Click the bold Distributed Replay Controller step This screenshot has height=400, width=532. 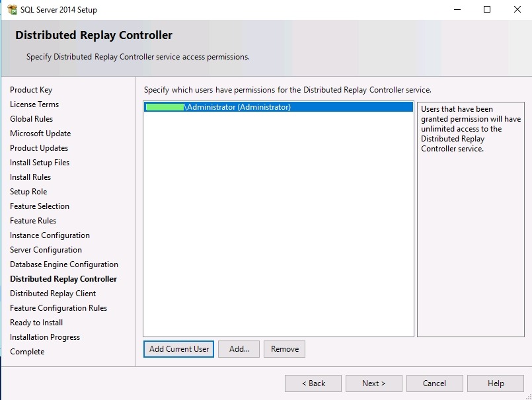click(x=63, y=279)
